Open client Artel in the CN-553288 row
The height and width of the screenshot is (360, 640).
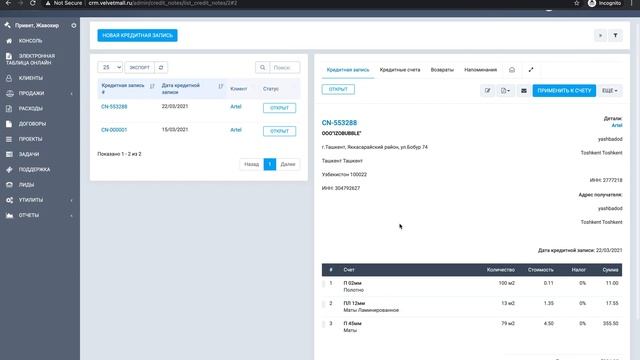click(236, 107)
